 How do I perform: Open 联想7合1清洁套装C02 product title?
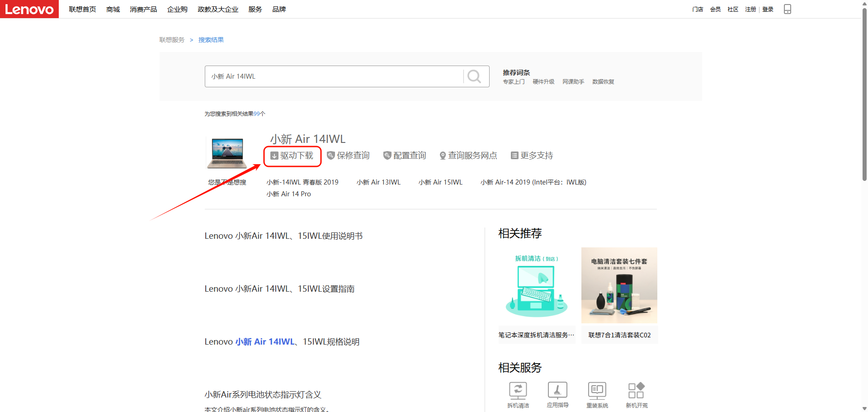click(x=619, y=335)
